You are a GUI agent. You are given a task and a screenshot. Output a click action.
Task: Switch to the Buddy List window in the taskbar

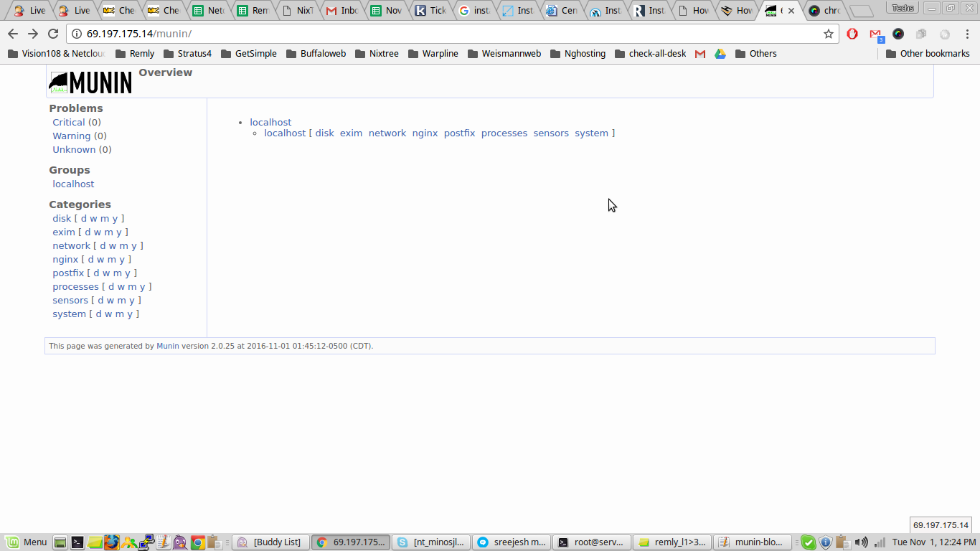tap(270, 542)
